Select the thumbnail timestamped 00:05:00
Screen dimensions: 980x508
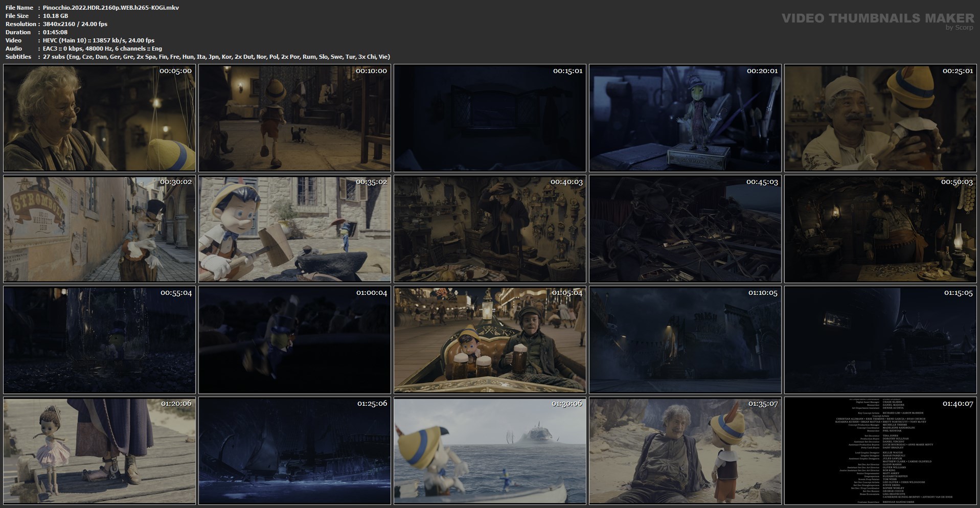99,118
